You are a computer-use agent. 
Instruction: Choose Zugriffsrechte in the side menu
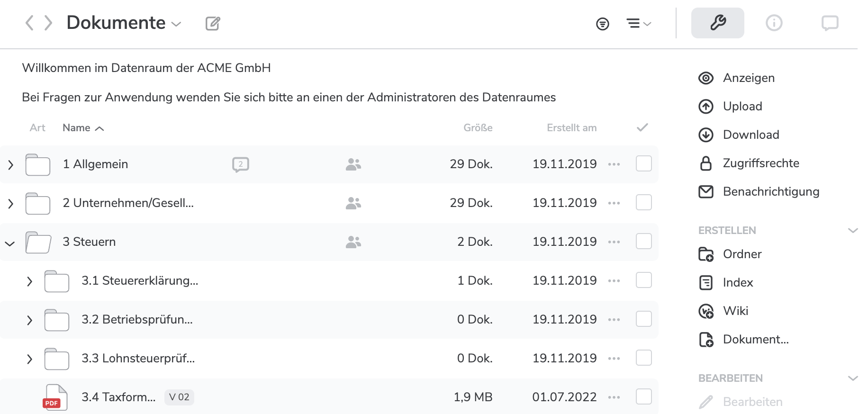(x=760, y=163)
